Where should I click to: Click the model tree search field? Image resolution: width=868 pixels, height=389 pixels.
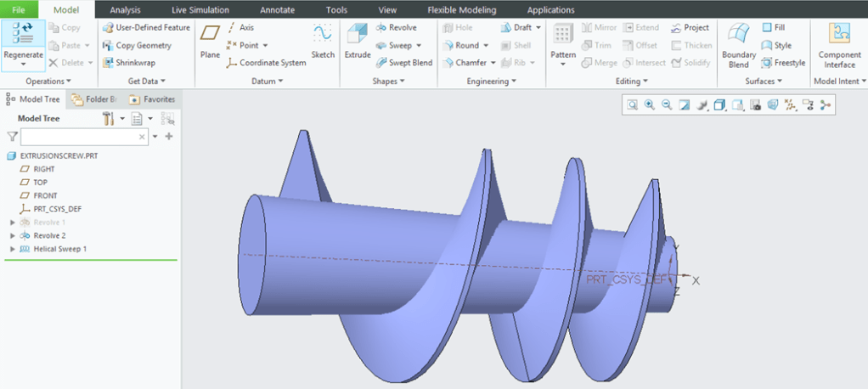[82, 137]
